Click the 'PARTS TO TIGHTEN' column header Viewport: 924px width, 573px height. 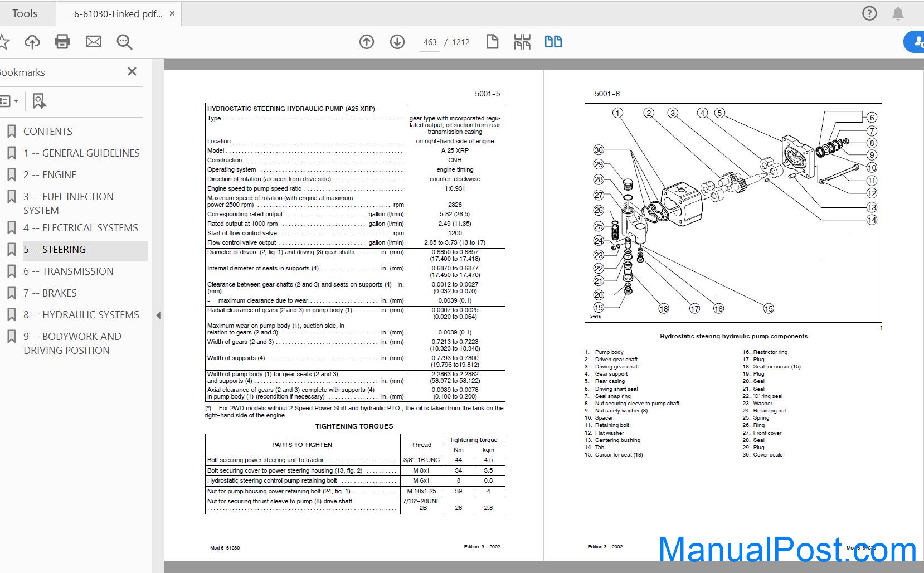302,445
